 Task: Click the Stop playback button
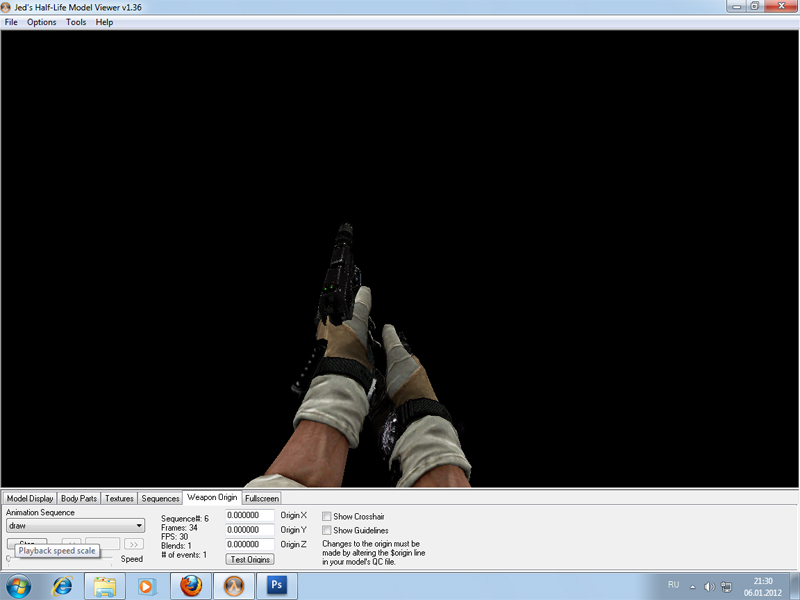27,543
